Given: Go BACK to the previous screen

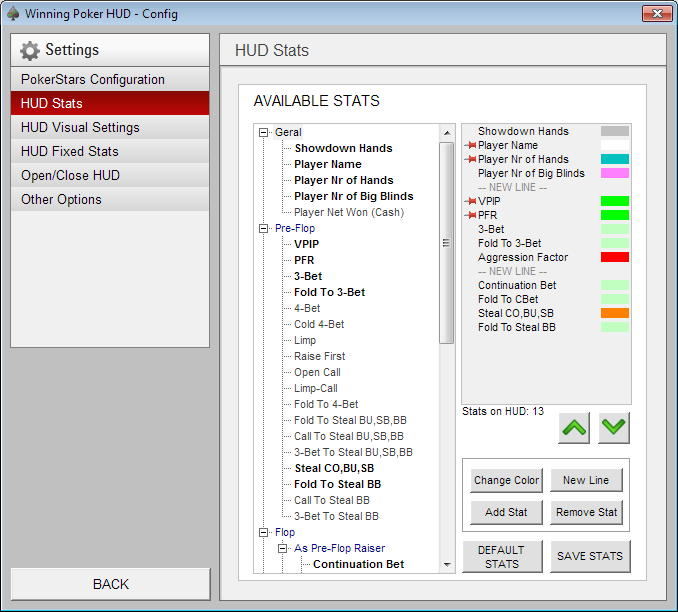Looking at the screenshot, I should pyautogui.click(x=111, y=584).
